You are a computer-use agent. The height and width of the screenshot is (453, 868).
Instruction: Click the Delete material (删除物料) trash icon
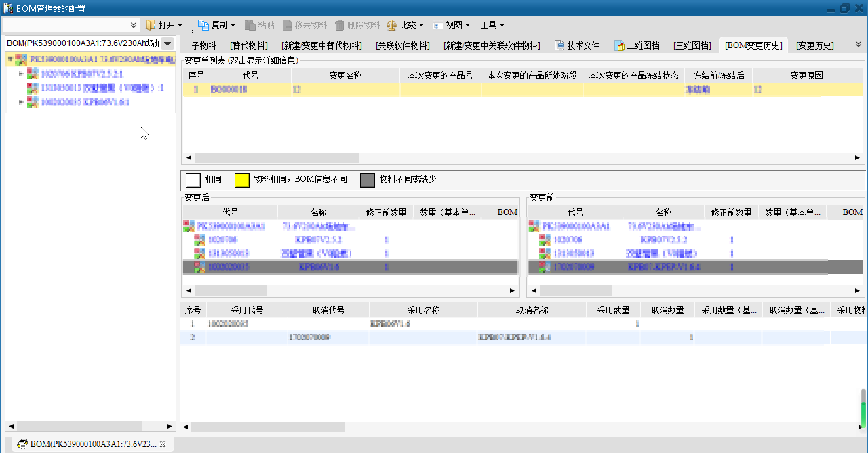[339, 25]
